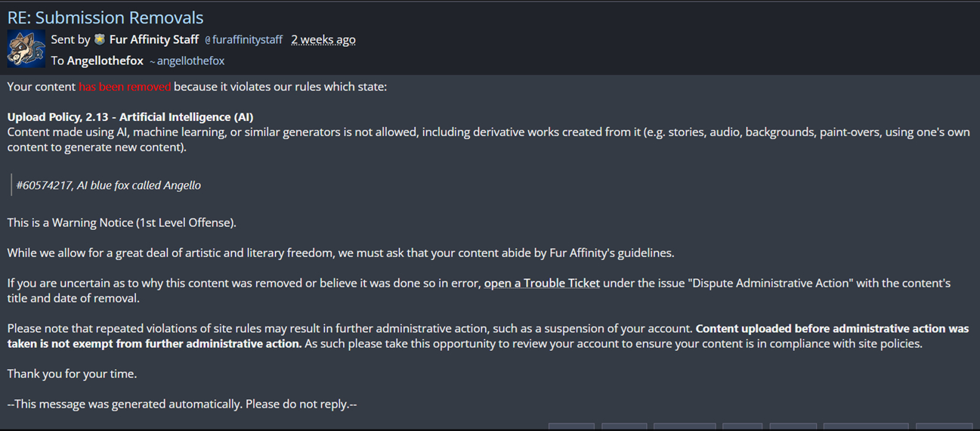Click the Warning Notice 1st Level Offense line
The width and height of the screenshot is (980, 431).
point(122,223)
